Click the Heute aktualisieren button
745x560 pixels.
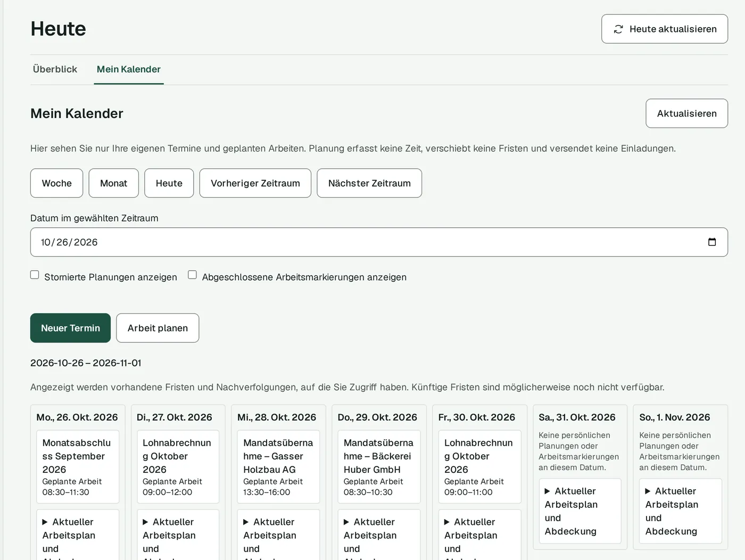pyautogui.click(x=665, y=29)
